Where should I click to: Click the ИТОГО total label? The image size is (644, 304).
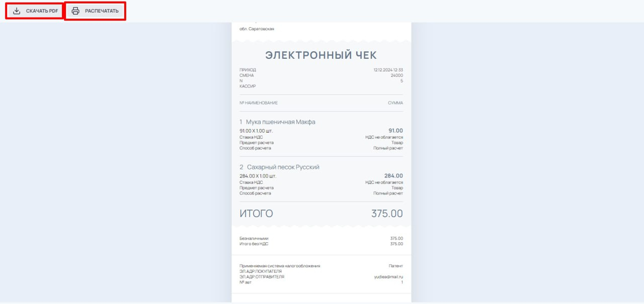pos(256,214)
